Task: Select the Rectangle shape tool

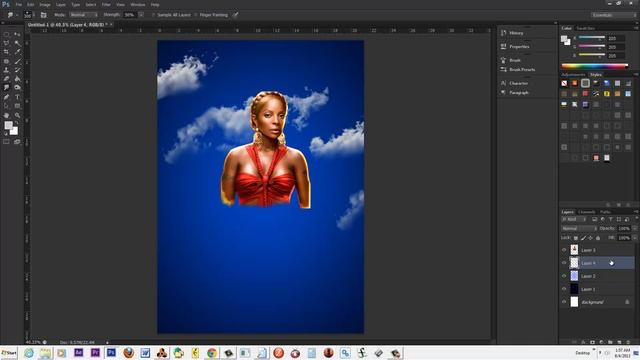Action: click(x=17, y=106)
